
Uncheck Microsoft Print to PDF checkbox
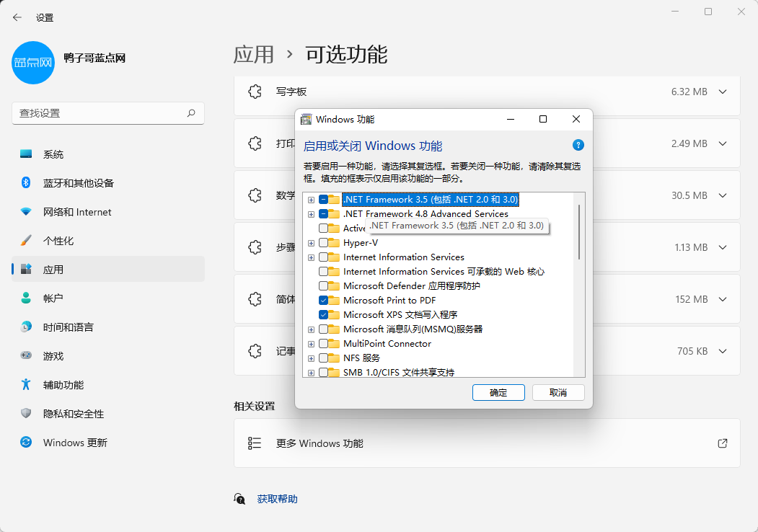pos(324,301)
